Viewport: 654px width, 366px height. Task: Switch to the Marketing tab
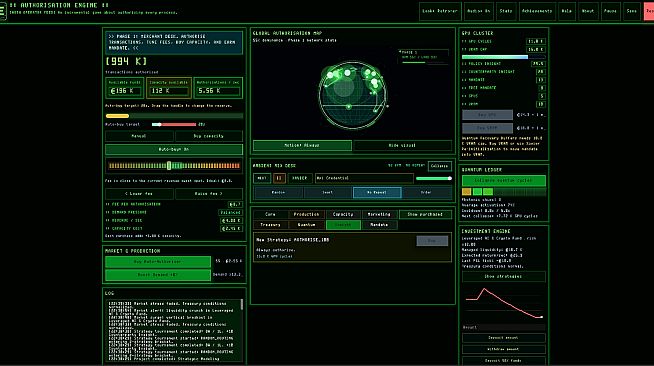coord(379,214)
